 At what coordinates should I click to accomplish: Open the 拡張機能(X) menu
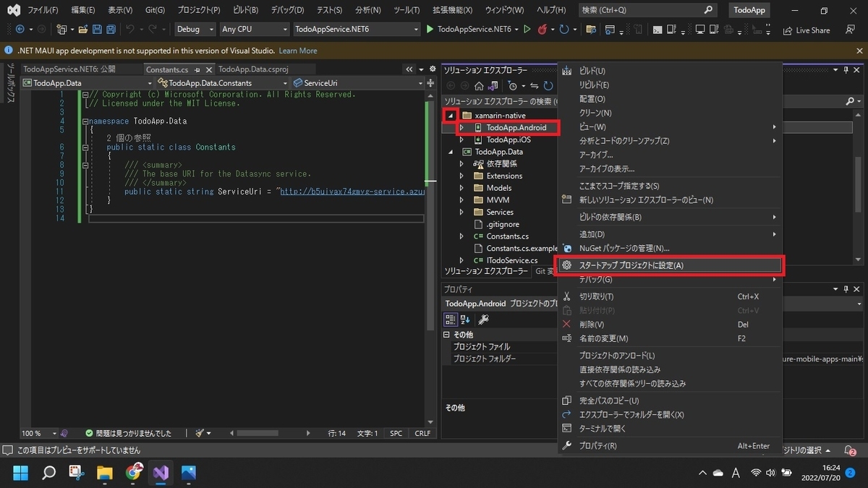tap(452, 10)
